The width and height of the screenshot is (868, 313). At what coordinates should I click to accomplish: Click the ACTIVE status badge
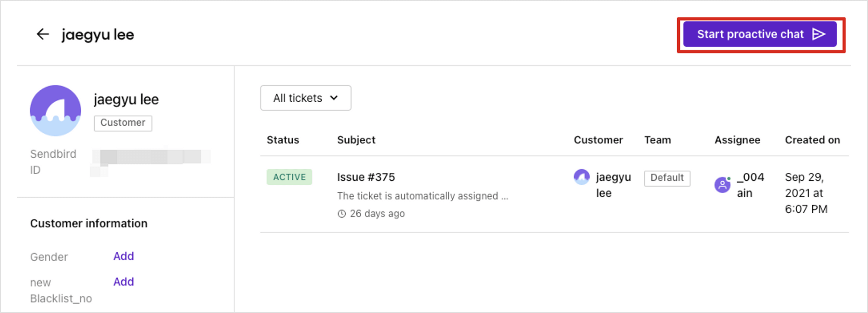(289, 177)
